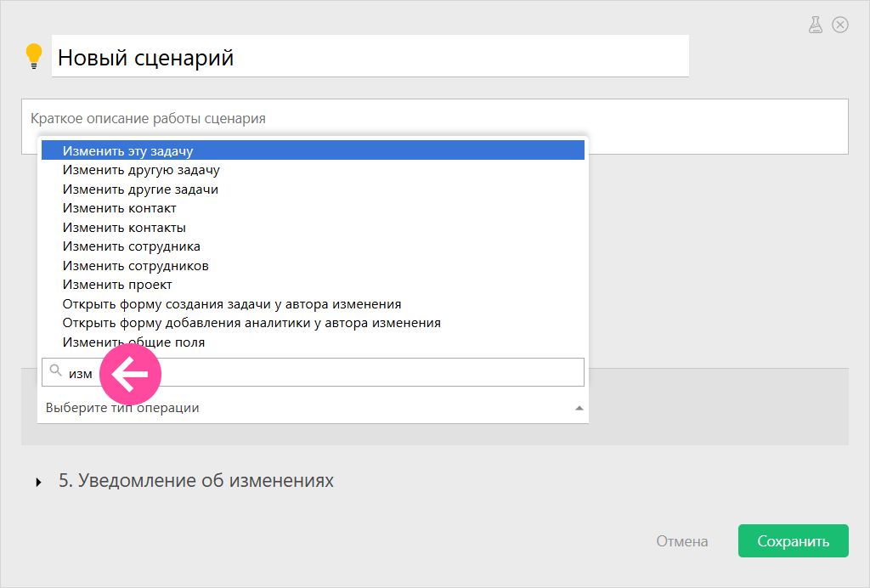The height and width of the screenshot is (588, 870).
Task: Choose "Изменить контакты" operation
Action: click(313, 228)
